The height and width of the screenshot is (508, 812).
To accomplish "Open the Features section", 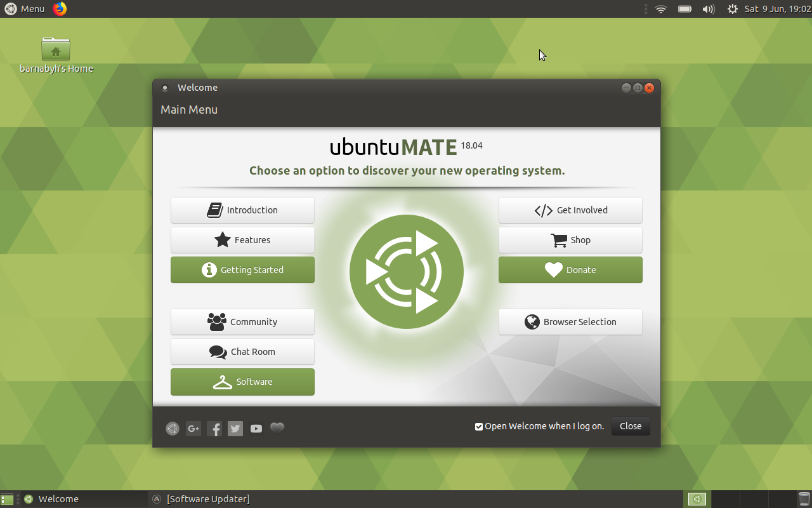I will (242, 240).
